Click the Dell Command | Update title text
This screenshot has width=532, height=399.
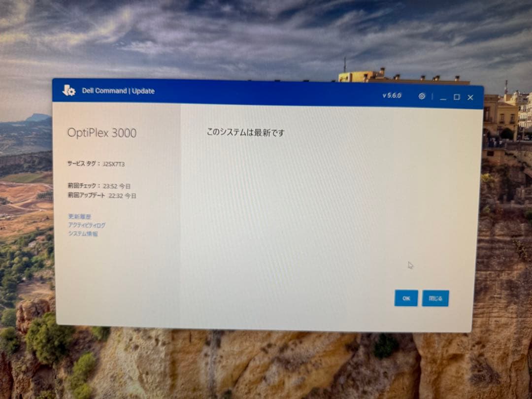[x=118, y=91]
